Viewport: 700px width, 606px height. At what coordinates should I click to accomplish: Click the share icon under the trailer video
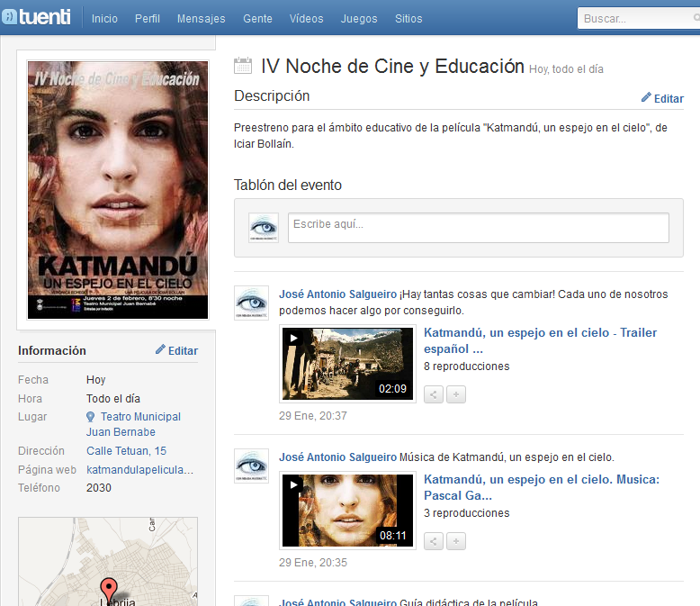click(434, 394)
